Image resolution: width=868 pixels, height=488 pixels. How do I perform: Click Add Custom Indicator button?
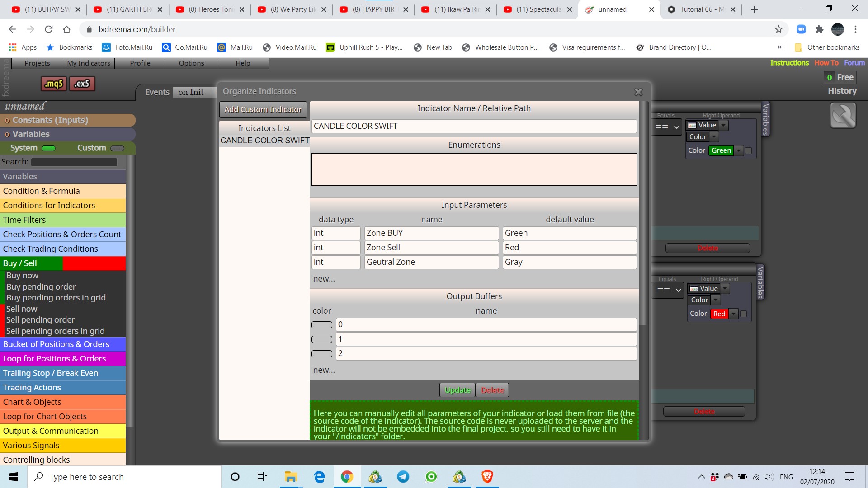coord(263,109)
